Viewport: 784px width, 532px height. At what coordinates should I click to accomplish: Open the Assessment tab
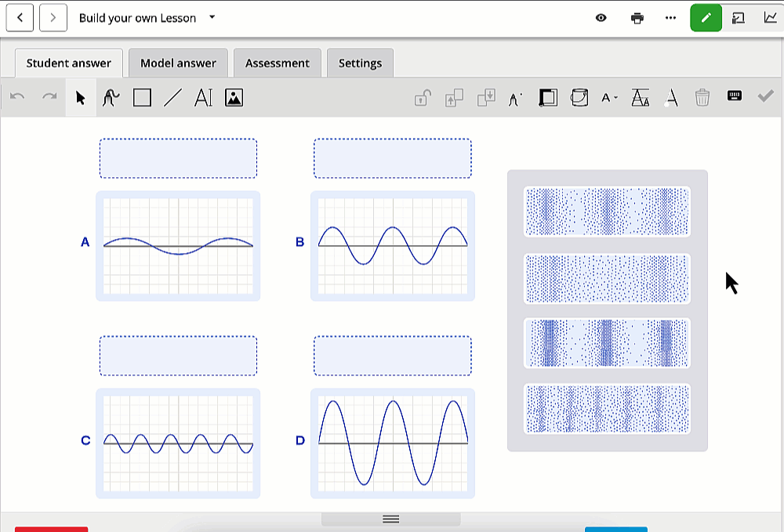click(x=277, y=62)
